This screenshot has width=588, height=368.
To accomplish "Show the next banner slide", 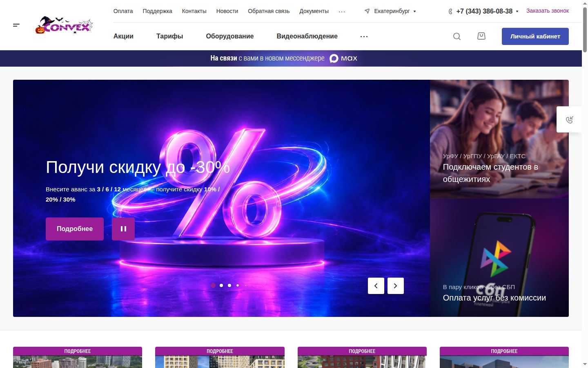I will point(396,286).
